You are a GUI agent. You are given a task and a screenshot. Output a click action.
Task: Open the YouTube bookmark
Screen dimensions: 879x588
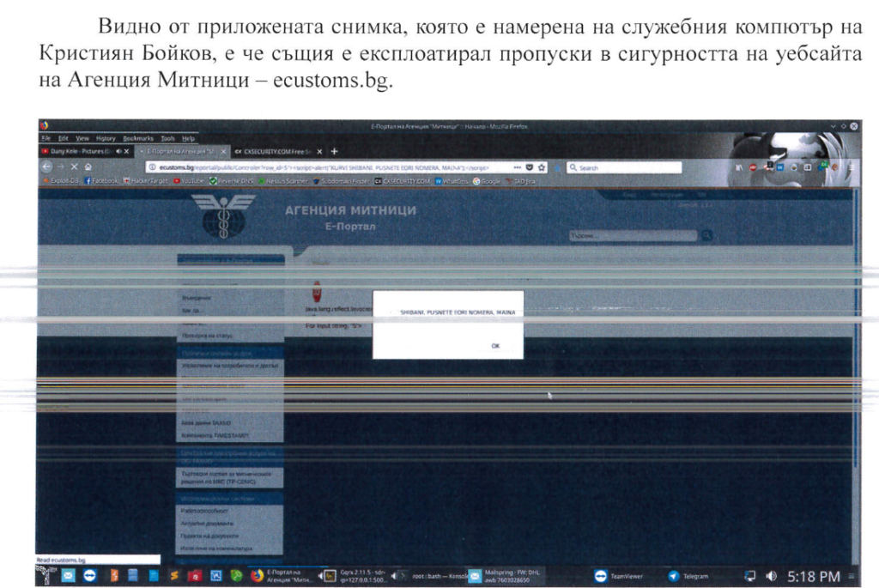coord(188,181)
